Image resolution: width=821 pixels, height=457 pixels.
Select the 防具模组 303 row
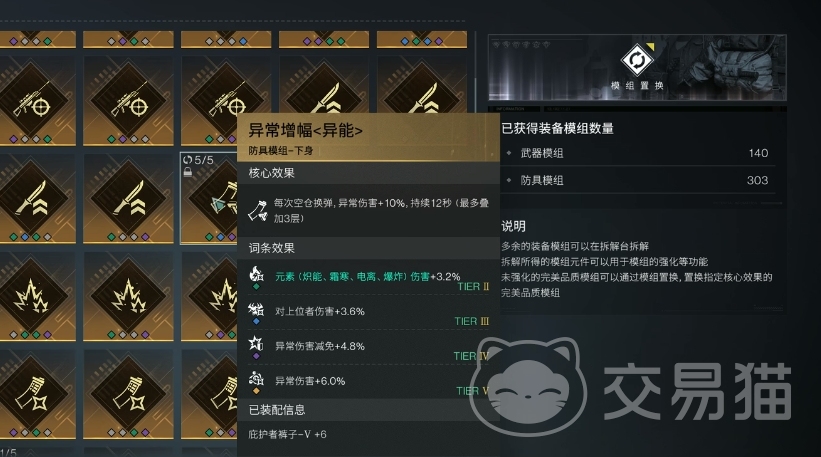[639, 180]
